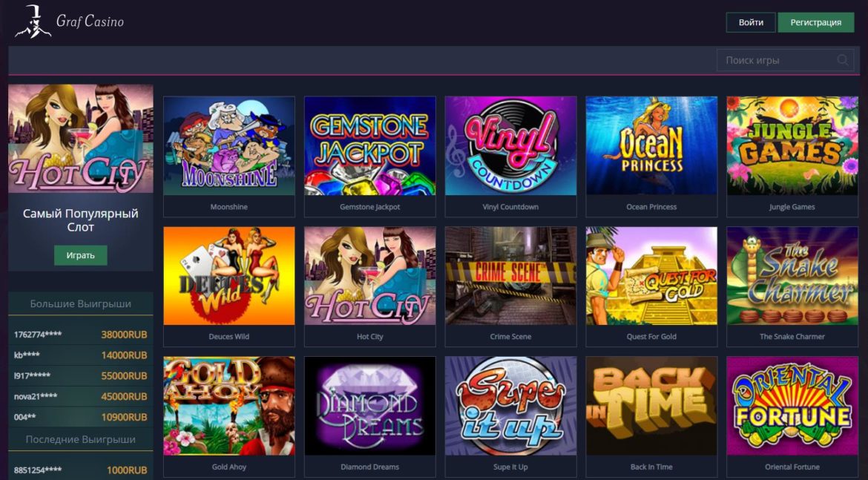Click the Войти login button
868x480 pixels.
click(751, 23)
